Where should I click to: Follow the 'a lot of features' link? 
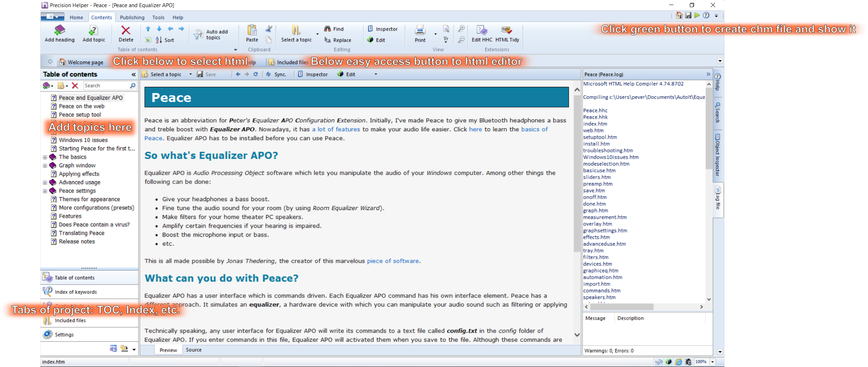coord(336,130)
